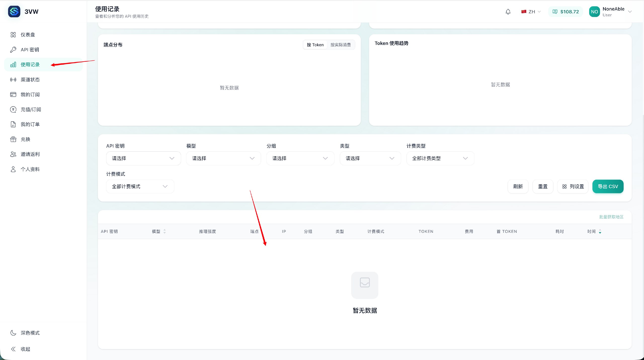Open 兑换 sidebar page

43,139
